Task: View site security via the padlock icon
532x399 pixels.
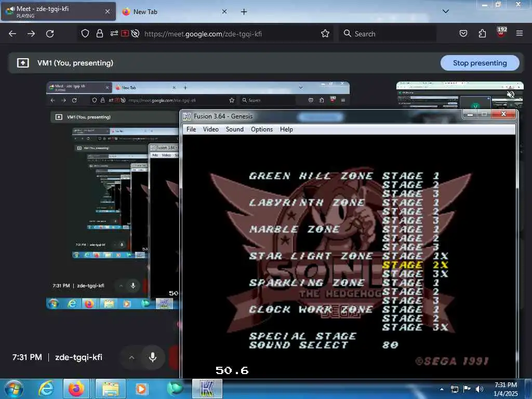Action: click(99, 34)
